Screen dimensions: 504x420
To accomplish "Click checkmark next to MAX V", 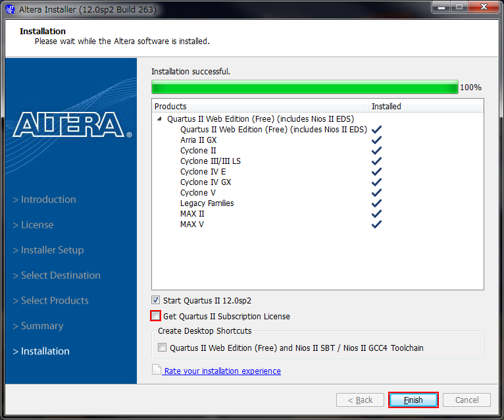I will (376, 224).
